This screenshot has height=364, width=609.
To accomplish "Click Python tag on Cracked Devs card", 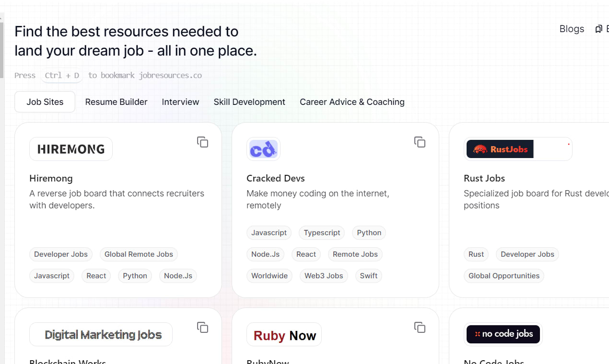I will (369, 233).
